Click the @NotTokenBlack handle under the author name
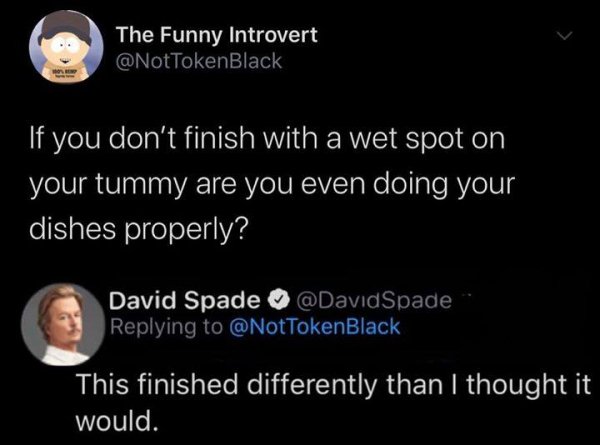 click(x=200, y=61)
